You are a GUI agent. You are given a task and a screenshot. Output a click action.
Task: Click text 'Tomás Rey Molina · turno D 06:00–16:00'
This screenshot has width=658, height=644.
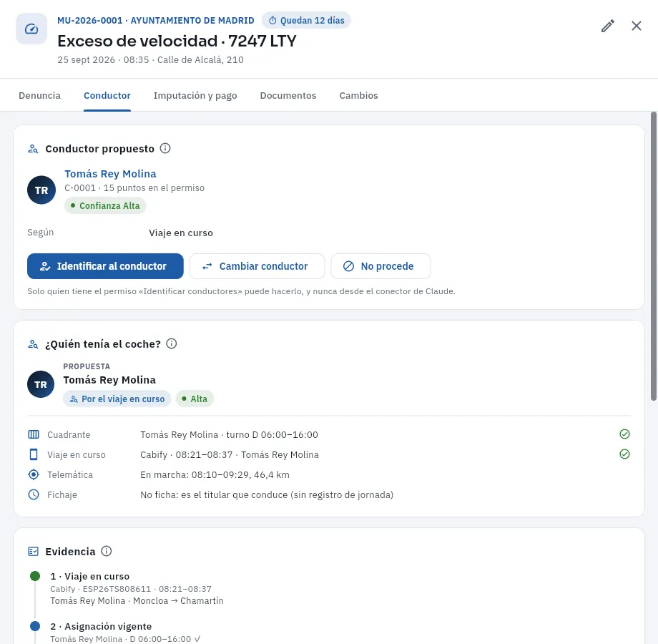(x=229, y=434)
